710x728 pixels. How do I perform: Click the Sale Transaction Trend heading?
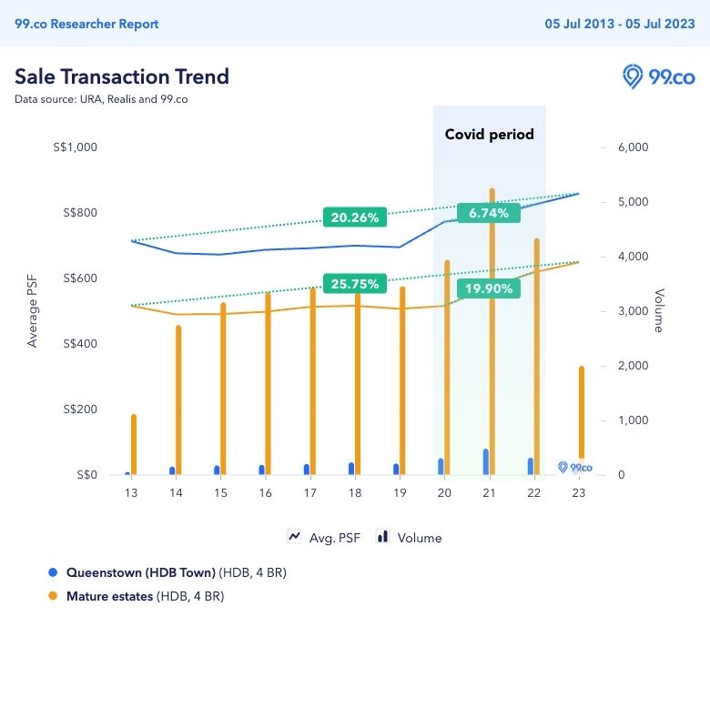point(122,76)
